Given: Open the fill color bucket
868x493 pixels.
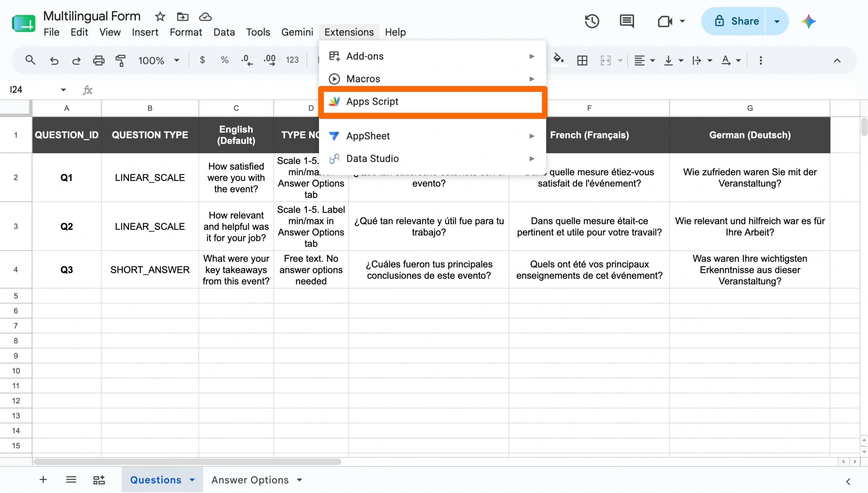Looking at the screenshot, I should [x=559, y=59].
